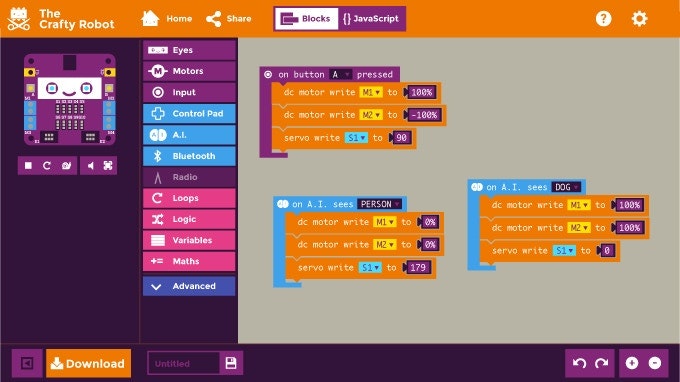Click the servo value 0 in DOG block
This screenshot has width=680, height=382.
click(607, 251)
